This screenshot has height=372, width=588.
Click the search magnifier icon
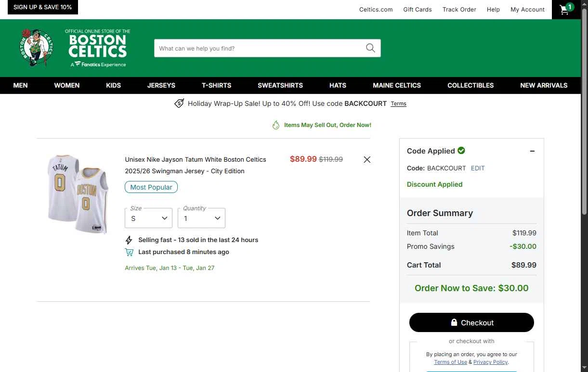[370, 48]
